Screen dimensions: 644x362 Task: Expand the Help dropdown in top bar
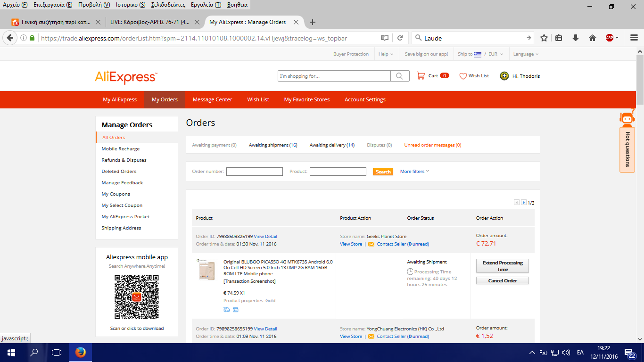point(386,54)
